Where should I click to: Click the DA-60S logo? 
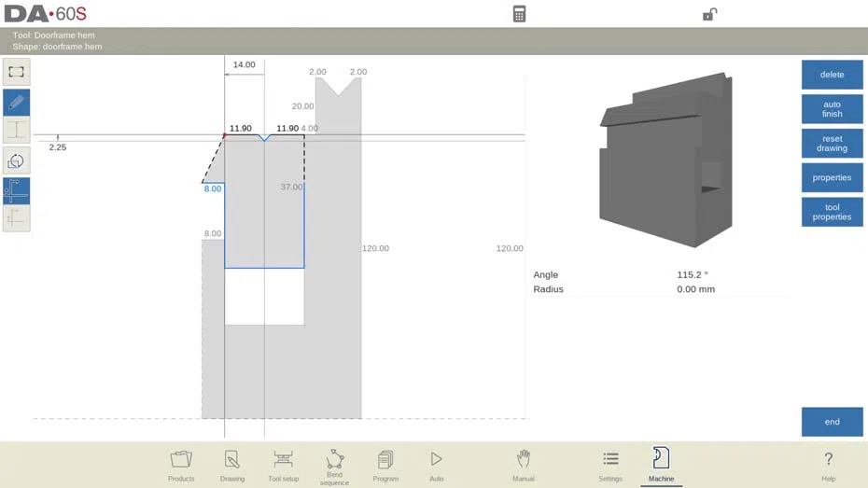[46, 14]
